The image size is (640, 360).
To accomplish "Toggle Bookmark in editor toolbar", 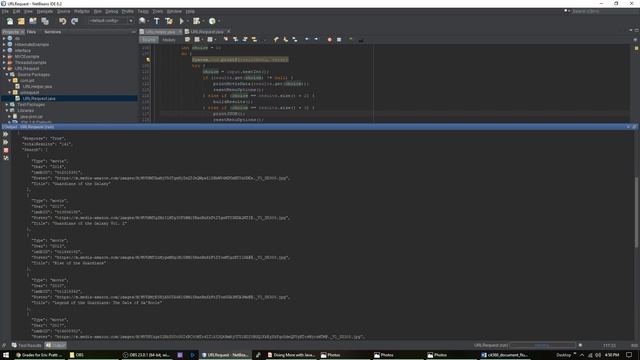I will click(x=295, y=40).
